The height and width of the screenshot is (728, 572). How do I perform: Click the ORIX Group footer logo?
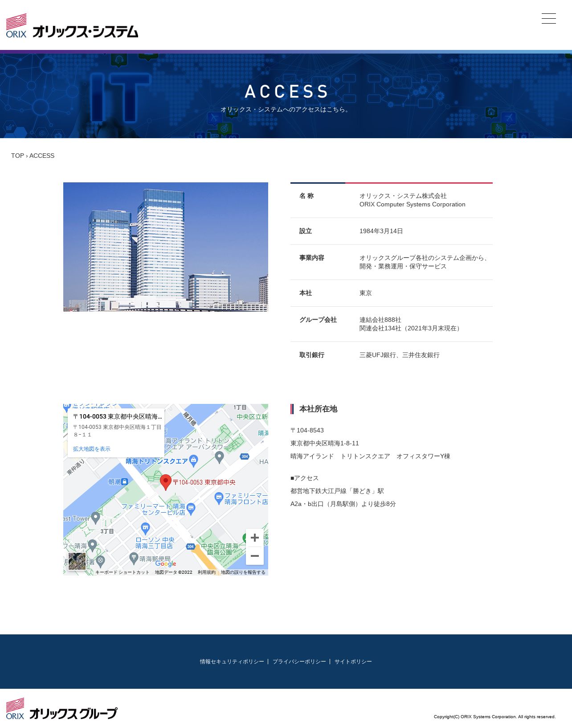tap(61, 709)
